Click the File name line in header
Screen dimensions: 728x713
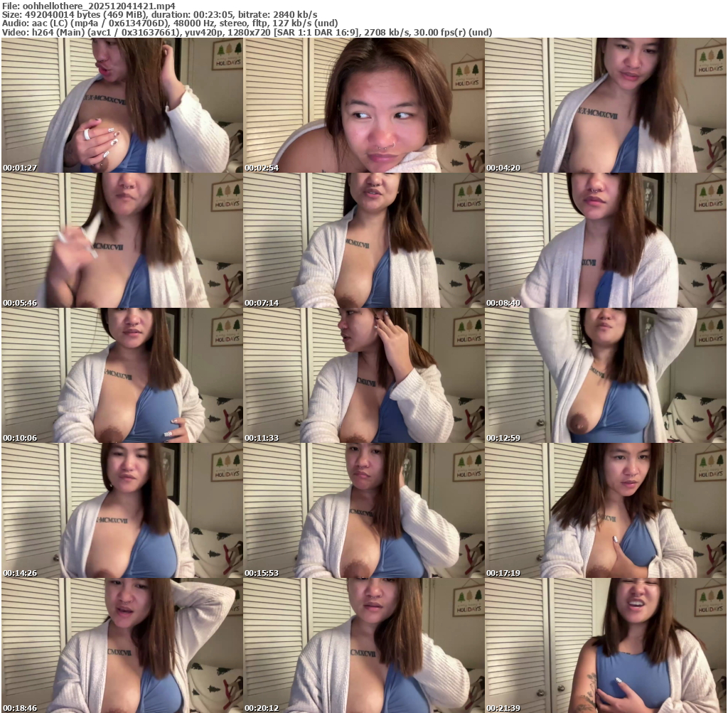click(89, 5)
